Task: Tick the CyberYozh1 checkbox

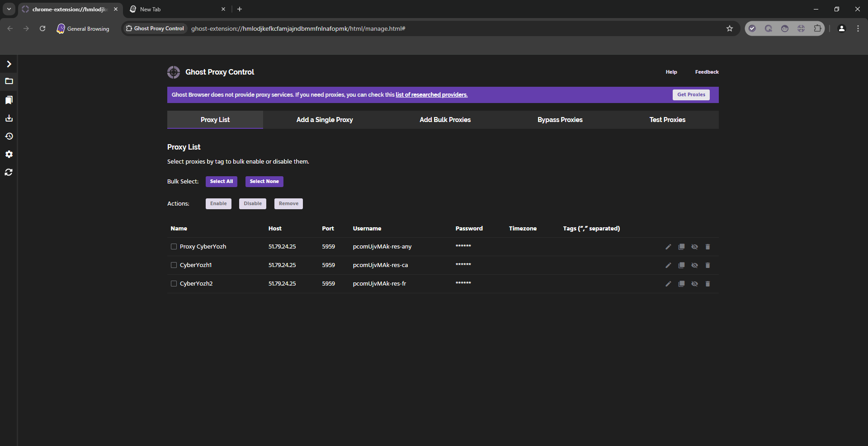Action: click(174, 265)
